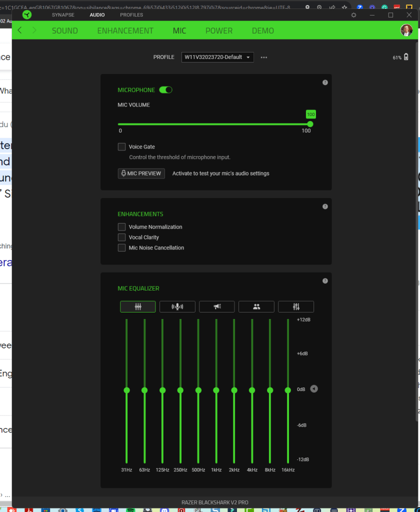Image resolution: width=420 pixels, height=512 pixels.
Task: Open Synapse settings gear
Action: point(353,15)
